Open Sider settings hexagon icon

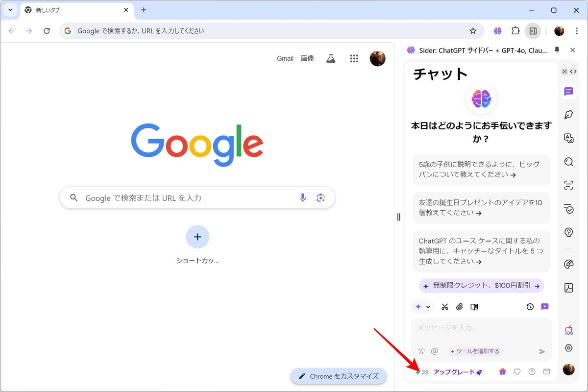point(568,348)
